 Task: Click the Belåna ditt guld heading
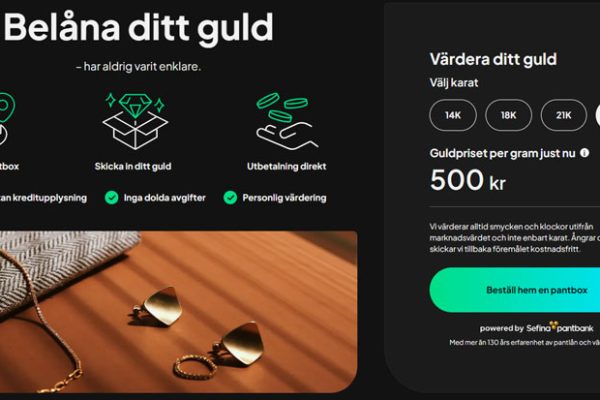(x=139, y=29)
